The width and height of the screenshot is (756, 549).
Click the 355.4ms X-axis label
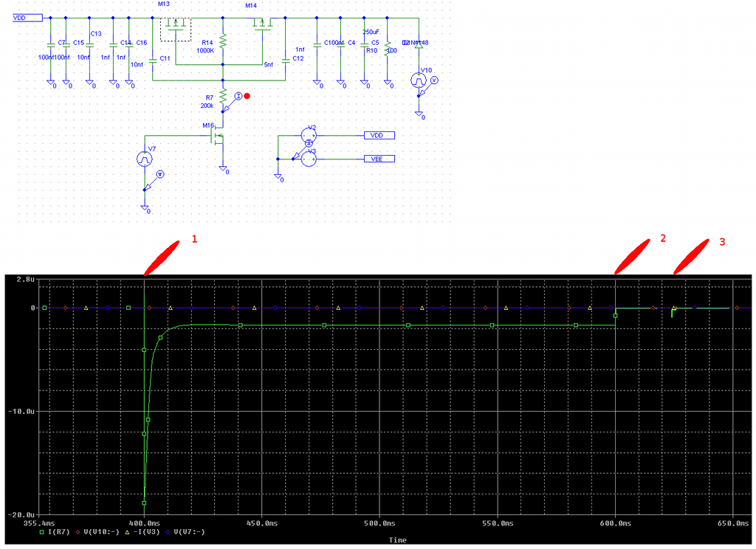pyautogui.click(x=39, y=523)
